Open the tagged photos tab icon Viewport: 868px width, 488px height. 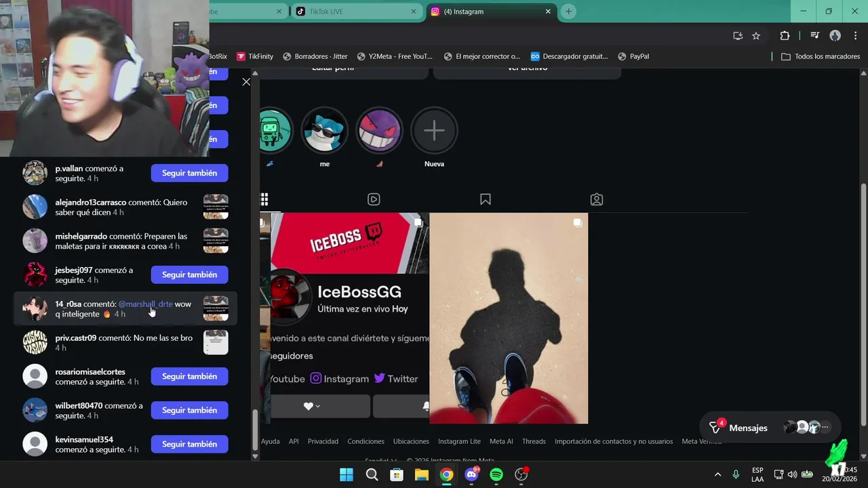(597, 199)
